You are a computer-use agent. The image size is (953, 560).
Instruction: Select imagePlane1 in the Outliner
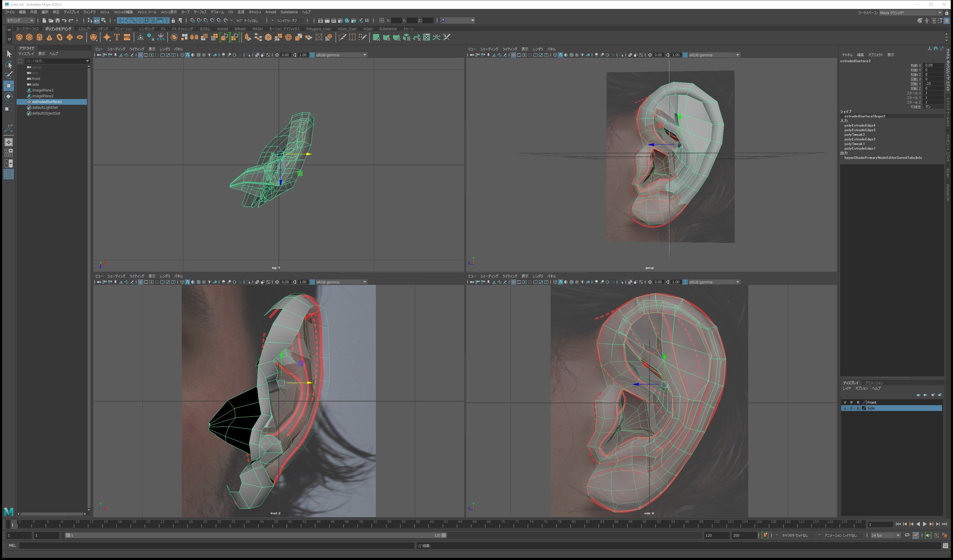pyautogui.click(x=43, y=90)
